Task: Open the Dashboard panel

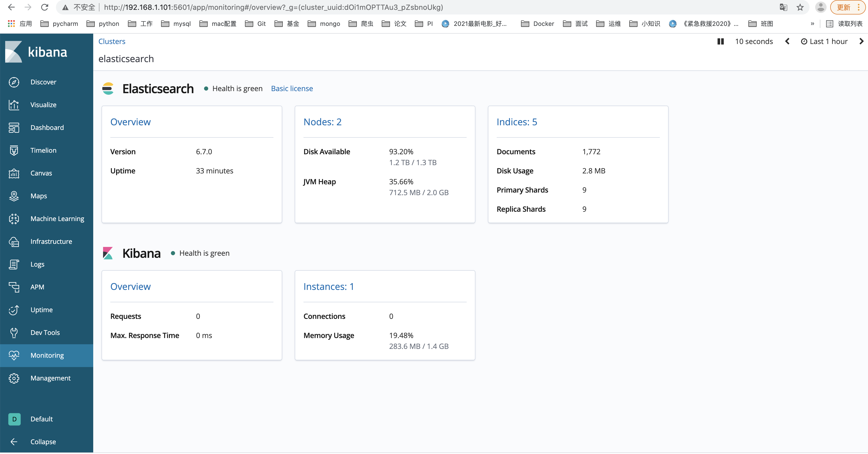Action: click(x=47, y=127)
